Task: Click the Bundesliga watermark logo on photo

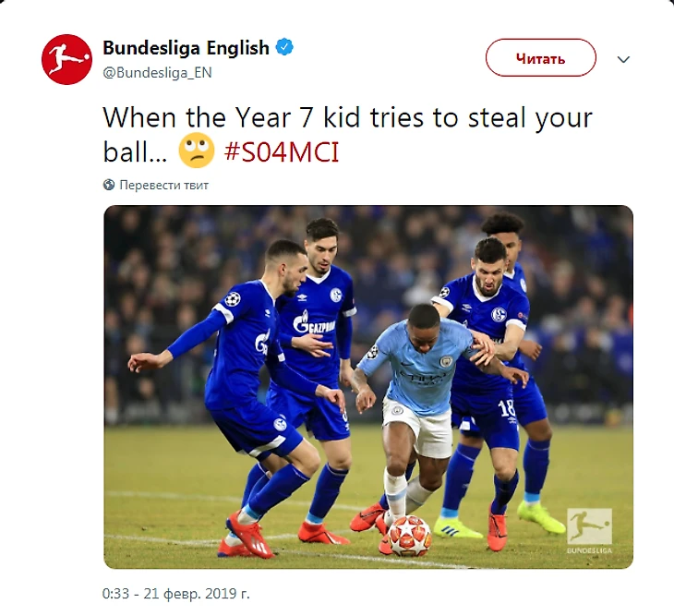Action: pyautogui.click(x=589, y=530)
